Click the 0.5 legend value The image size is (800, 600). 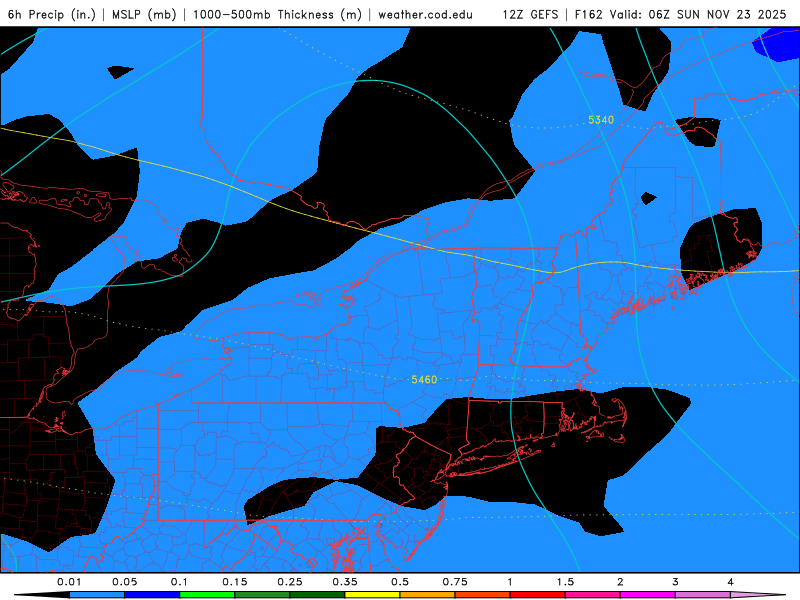400,582
